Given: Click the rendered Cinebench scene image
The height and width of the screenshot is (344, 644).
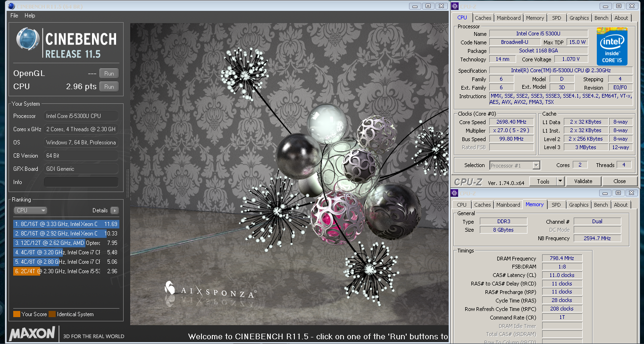Looking at the screenshot, I should (x=289, y=174).
